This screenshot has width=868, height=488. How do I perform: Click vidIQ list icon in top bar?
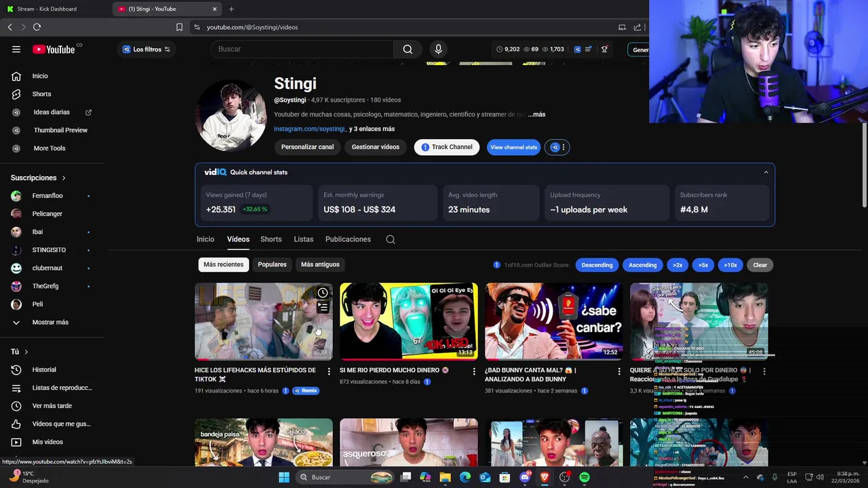(x=589, y=49)
